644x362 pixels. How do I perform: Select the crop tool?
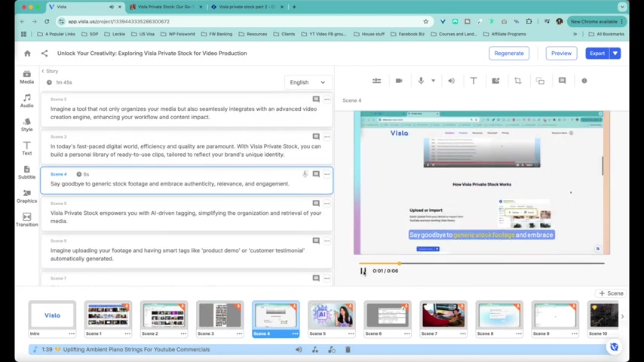pos(518,81)
